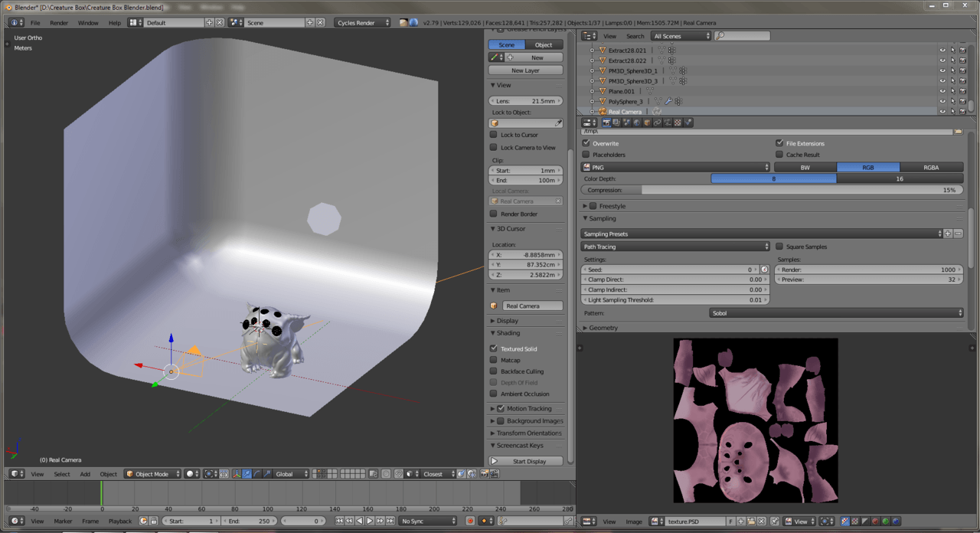Pin the image in UV editor header
The image size is (980, 533).
[775, 522]
